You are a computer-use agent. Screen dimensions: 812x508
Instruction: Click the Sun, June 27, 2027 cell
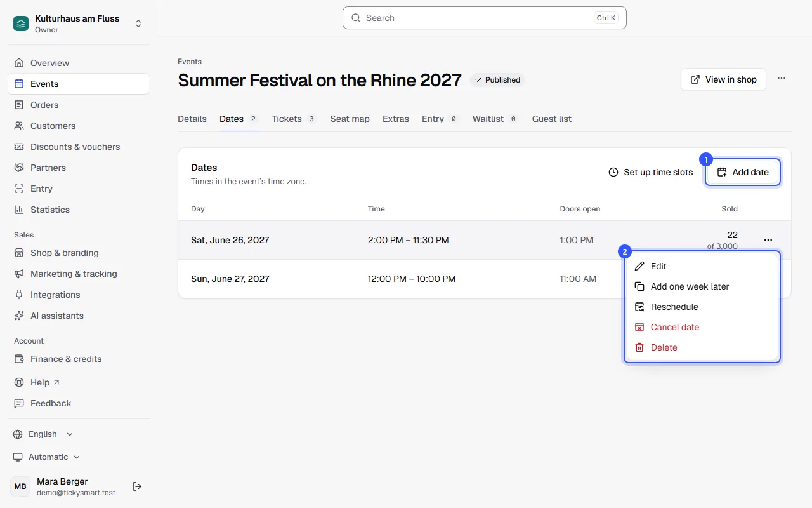(x=230, y=279)
